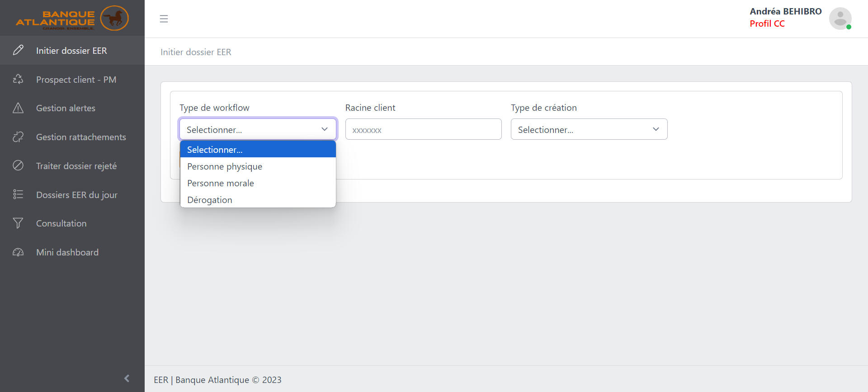Click the funnel icon for Consultation

pyautogui.click(x=18, y=223)
